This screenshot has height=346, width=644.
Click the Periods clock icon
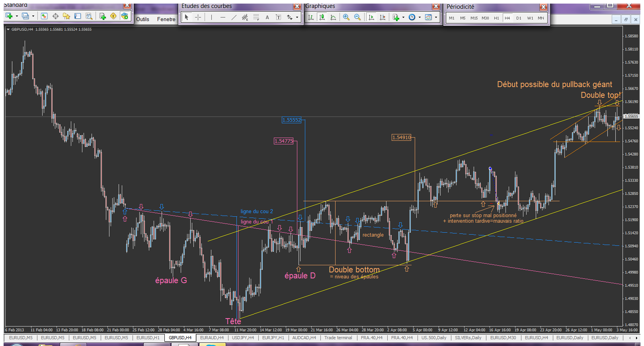[412, 17]
